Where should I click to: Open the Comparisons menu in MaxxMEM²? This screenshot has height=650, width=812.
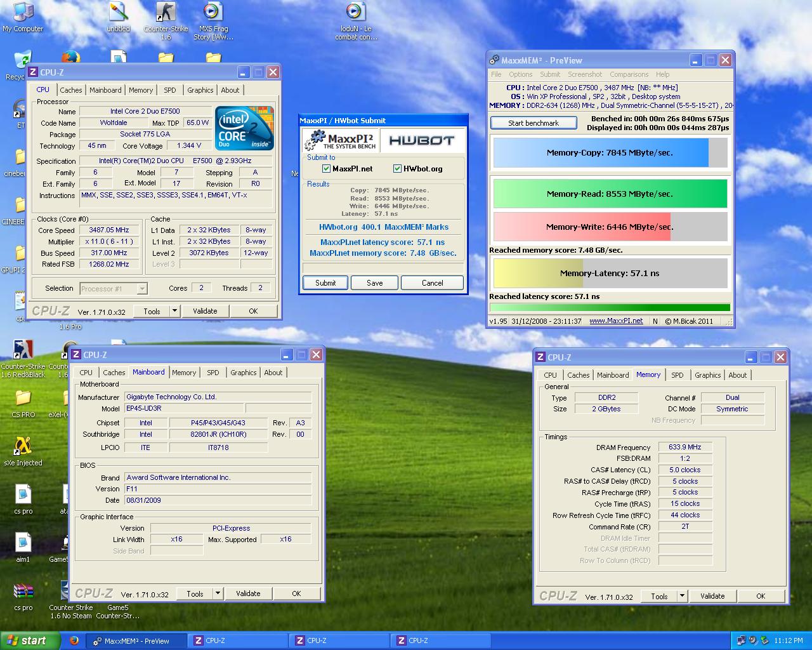pyautogui.click(x=629, y=74)
